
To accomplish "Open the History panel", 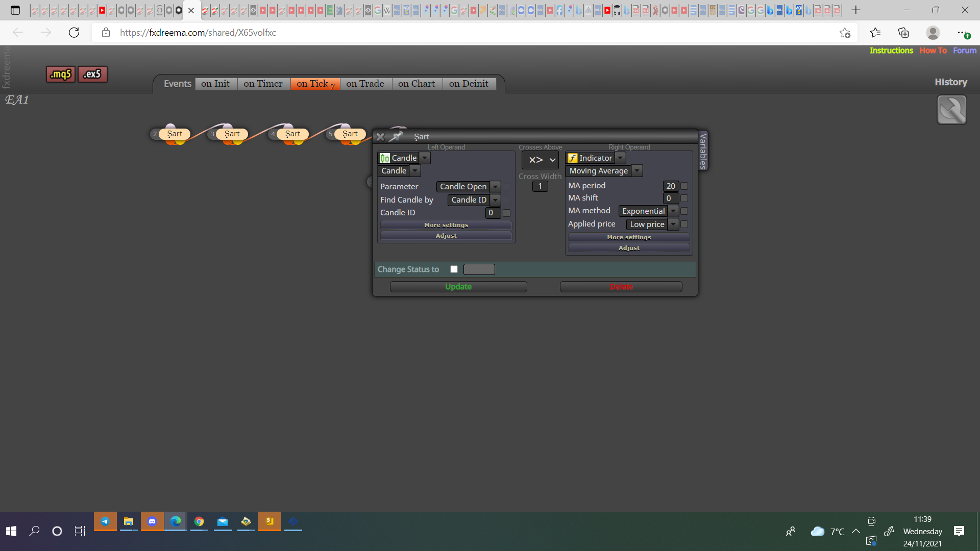I will [x=950, y=82].
